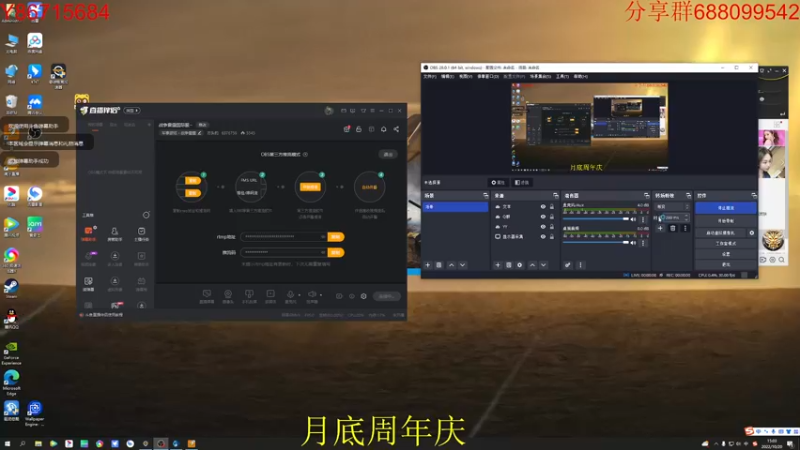Click the speaker icon in 直播伴侣 bottom bar
Viewport: 800px width, 450px height.
coord(312,295)
